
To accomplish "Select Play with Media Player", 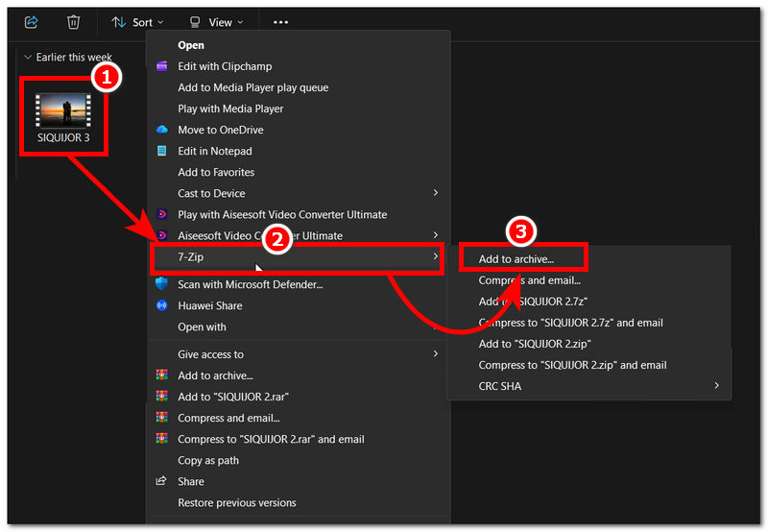I will 230,109.
